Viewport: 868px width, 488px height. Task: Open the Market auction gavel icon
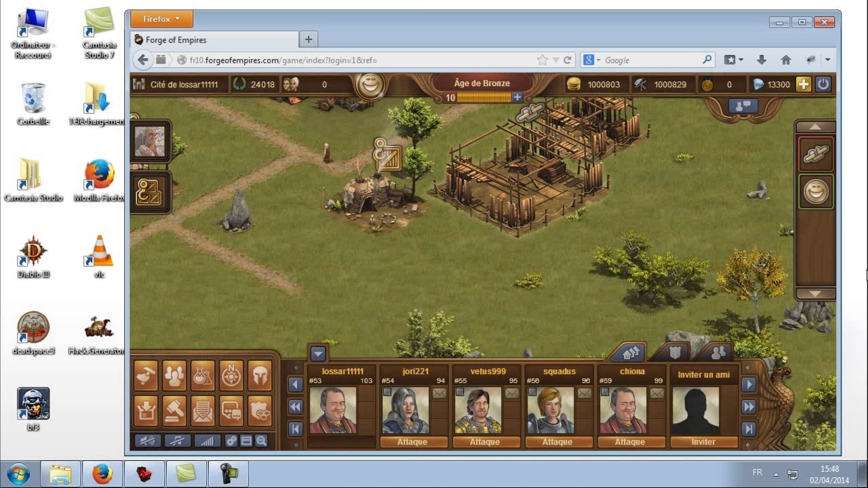pos(174,410)
